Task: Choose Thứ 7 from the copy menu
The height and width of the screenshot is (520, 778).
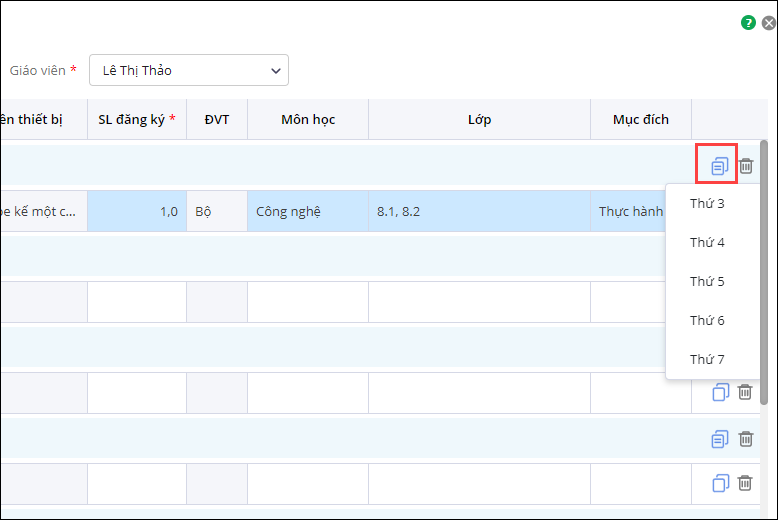Action: coord(707,359)
